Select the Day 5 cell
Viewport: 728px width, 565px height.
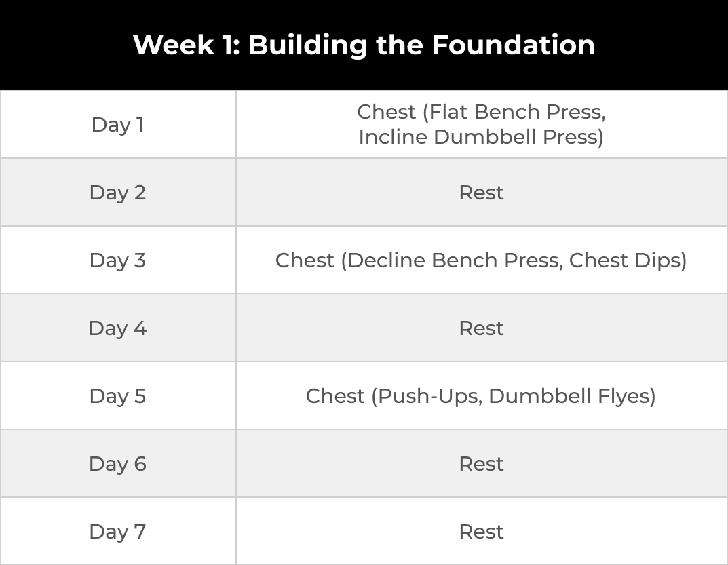(117, 396)
